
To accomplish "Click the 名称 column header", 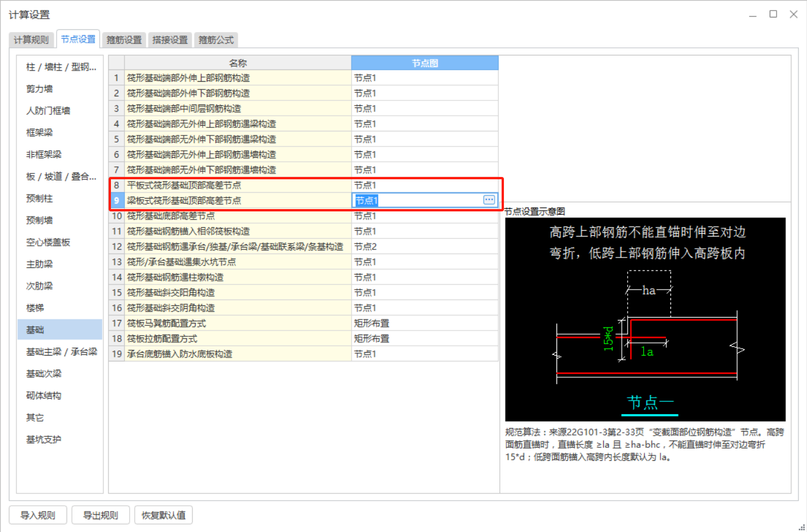I will 238,63.
